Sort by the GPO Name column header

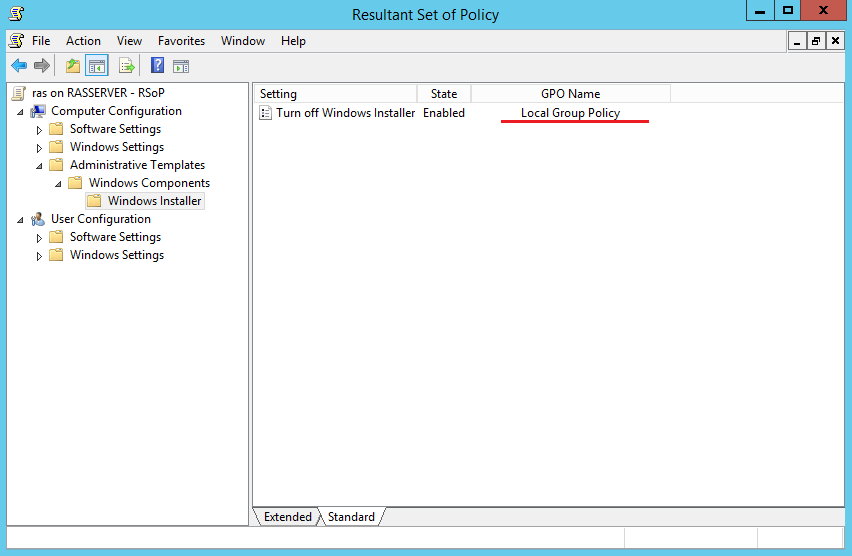[571, 93]
